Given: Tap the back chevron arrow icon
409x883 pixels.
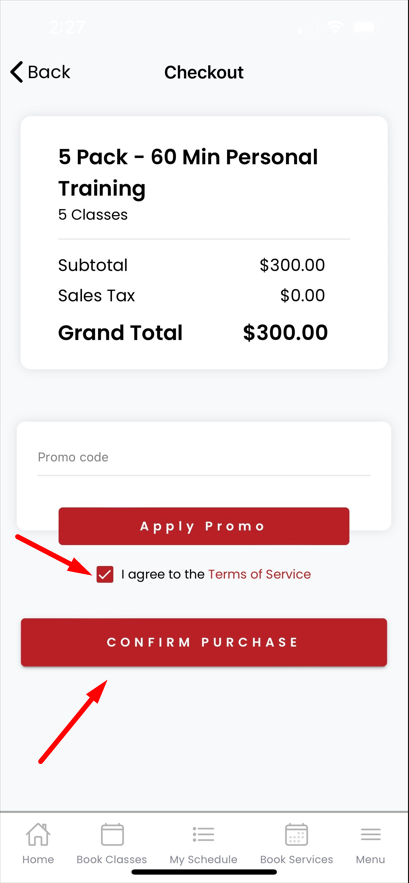Looking at the screenshot, I should (17, 72).
